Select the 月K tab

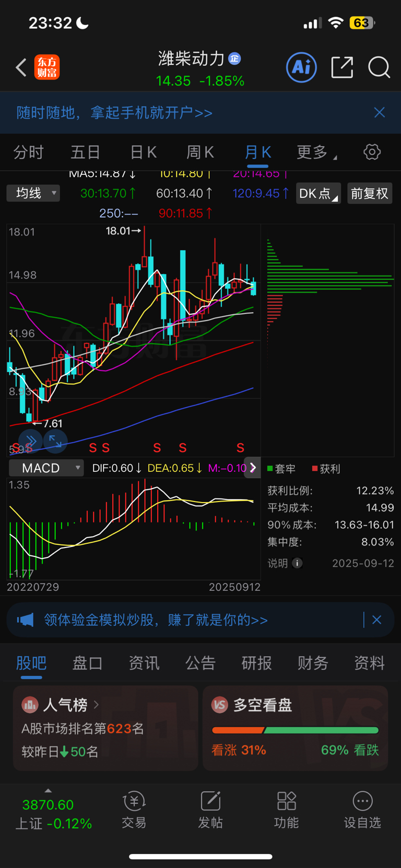point(258,152)
